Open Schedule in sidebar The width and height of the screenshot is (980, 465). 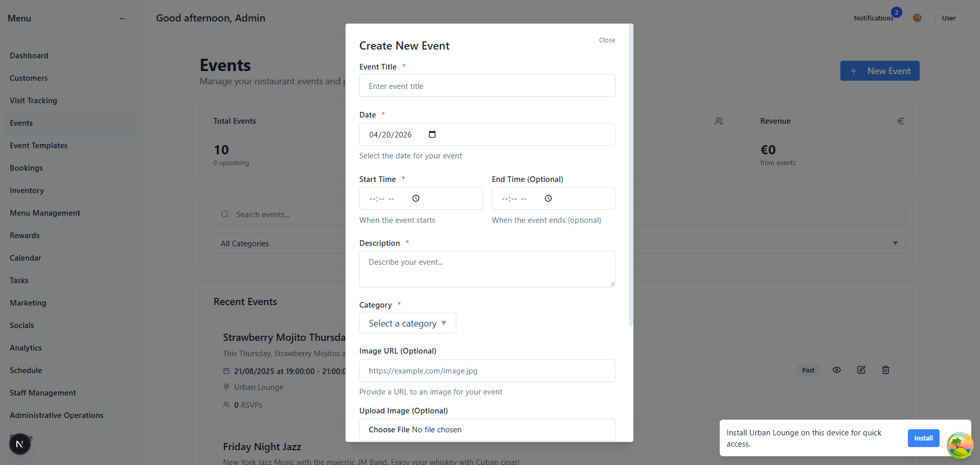tap(26, 370)
